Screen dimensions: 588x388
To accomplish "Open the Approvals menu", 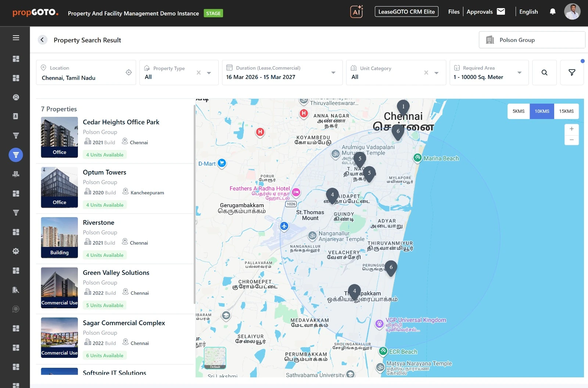I will (x=479, y=12).
